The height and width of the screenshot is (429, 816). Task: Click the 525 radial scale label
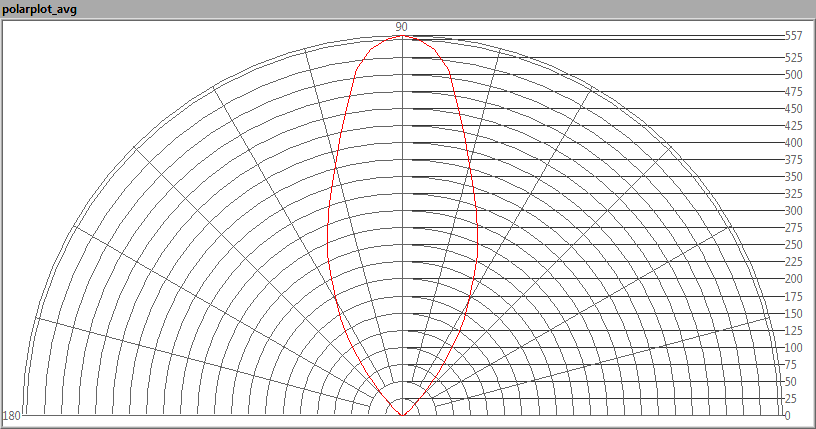click(x=793, y=58)
